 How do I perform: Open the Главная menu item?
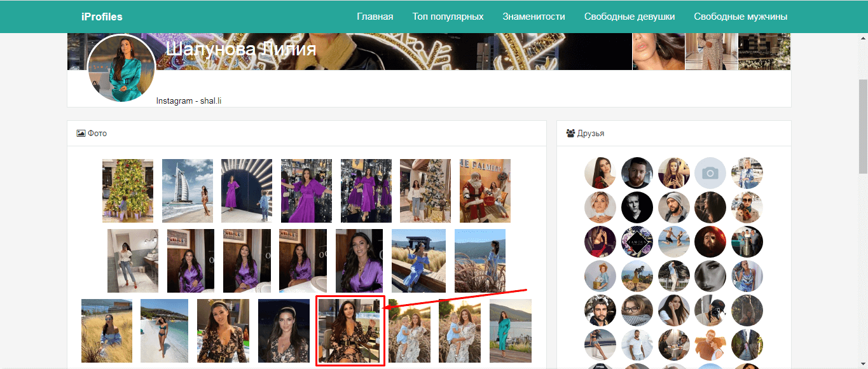(x=375, y=17)
